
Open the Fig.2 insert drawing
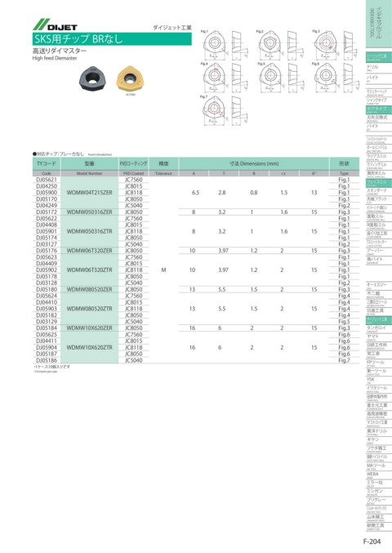pyautogui.click(x=281, y=45)
